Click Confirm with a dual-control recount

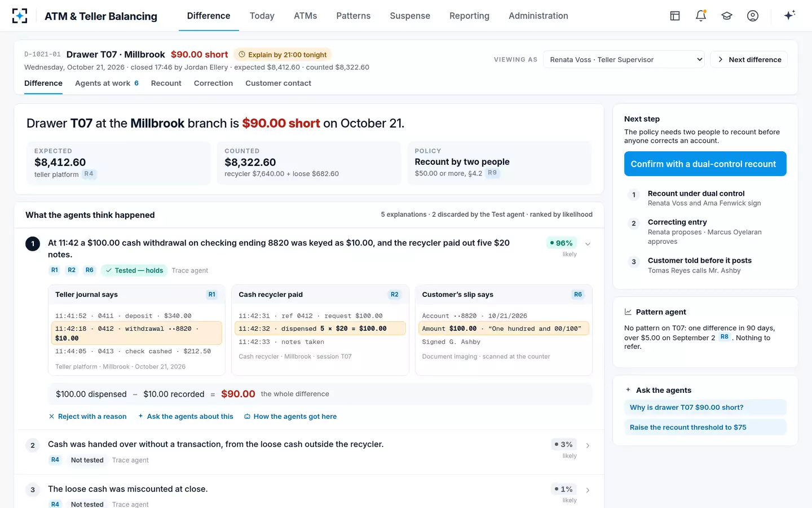tap(705, 164)
